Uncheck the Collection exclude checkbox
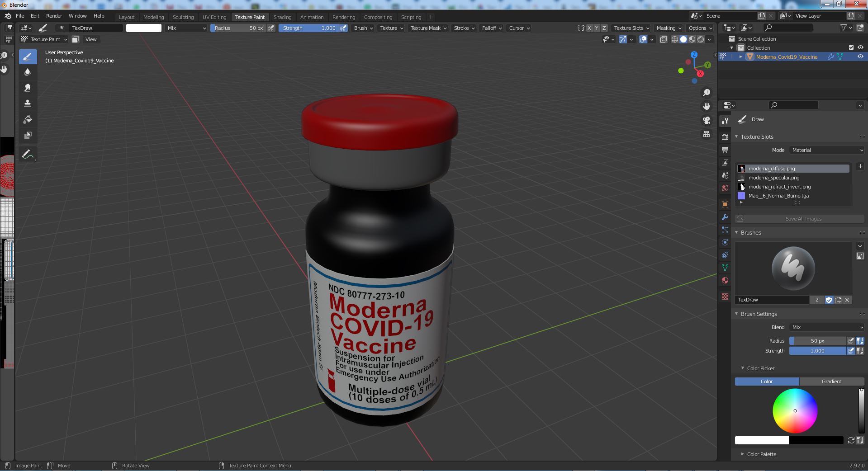868x471 pixels. click(x=851, y=47)
